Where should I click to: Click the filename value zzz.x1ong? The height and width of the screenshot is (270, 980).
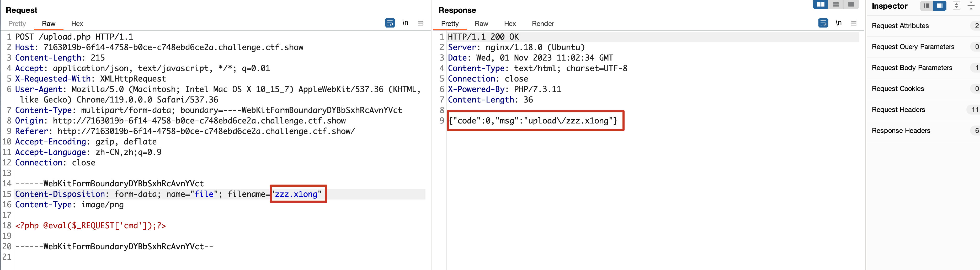pos(296,194)
